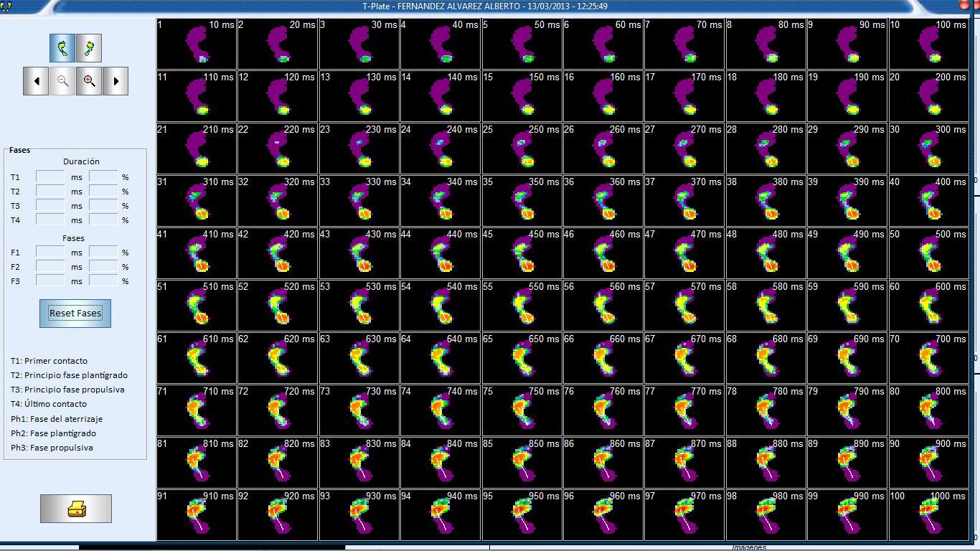Click the F3 phase percent field
The height and width of the screenshot is (551, 980).
tap(104, 281)
